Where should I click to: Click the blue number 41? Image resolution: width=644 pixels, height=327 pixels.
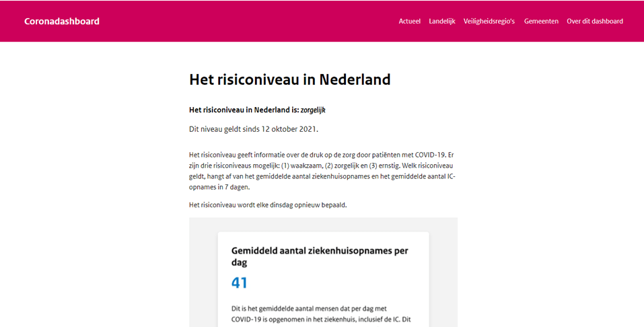coord(240,283)
